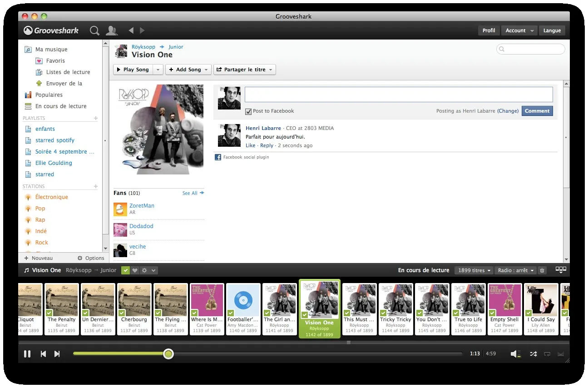Click the playback progress knob
This screenshot has width=588, height=388.
click(x=168, y=354)
